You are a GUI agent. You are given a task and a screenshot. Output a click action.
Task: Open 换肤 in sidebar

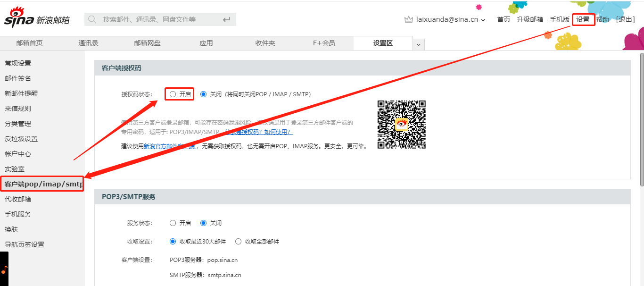pyautogui.click(x=11, y=229)
